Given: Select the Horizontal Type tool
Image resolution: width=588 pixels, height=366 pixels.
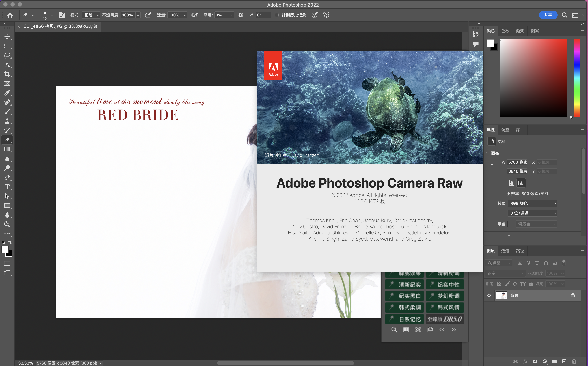Looking at the screenshot, I should tap(7, 187).
